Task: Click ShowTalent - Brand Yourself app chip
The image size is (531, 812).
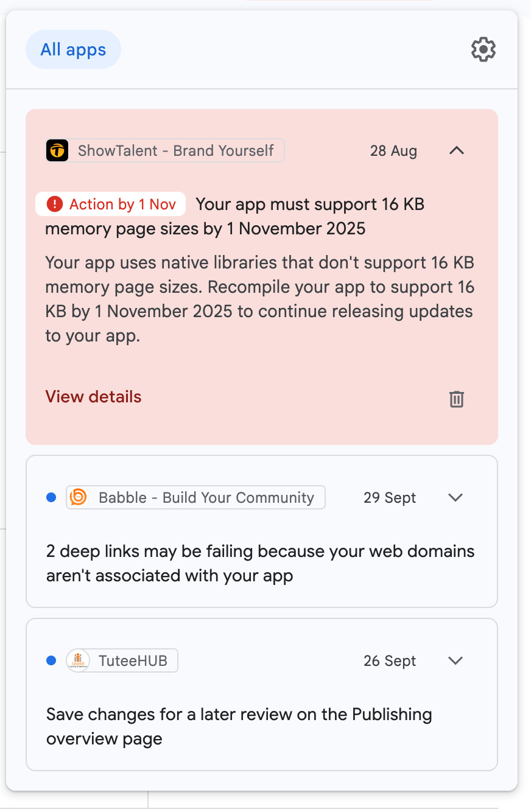Action: (175, 151)
